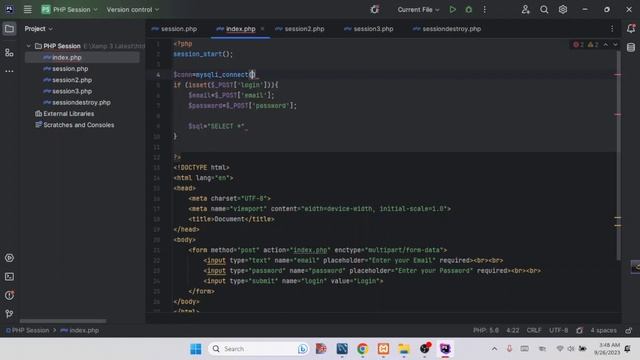The image size is (640, 360).
Task: Select sessiondestroy.php in project tree
Action: (x=77, y=102)
